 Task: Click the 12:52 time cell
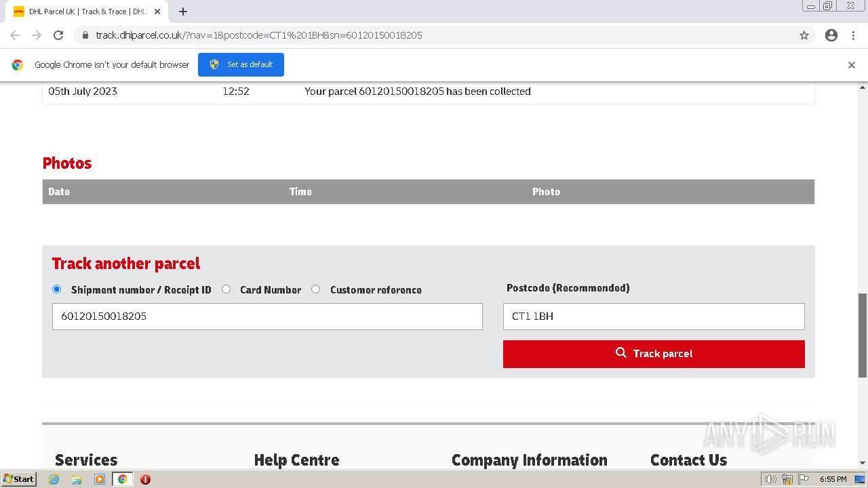pyautogui.click(x=236, y=91)
